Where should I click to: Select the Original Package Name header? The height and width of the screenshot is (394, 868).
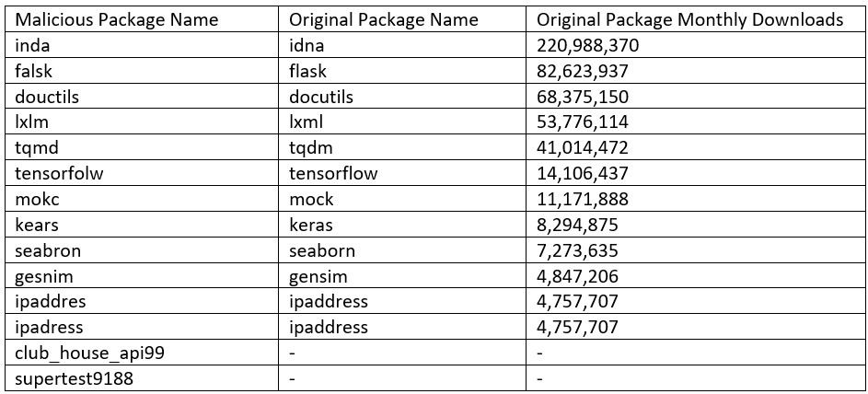(x=402, y=20)
